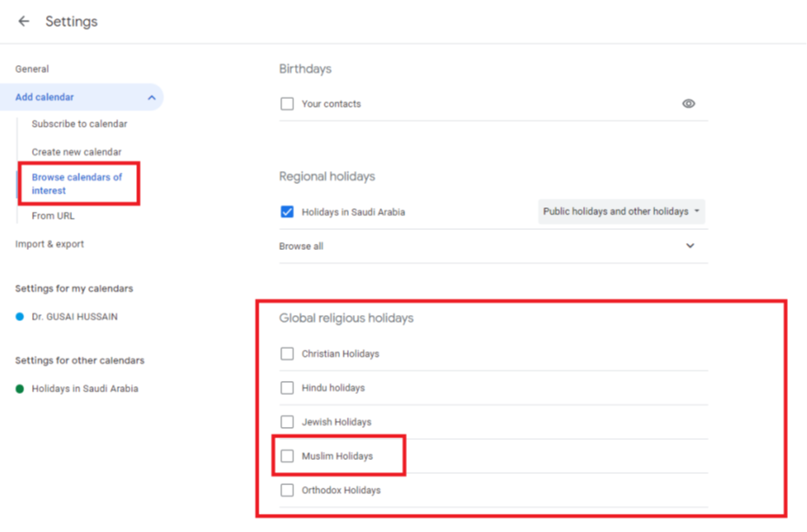Enable the Your contacts birthdays checkbox

click(287, 104)
